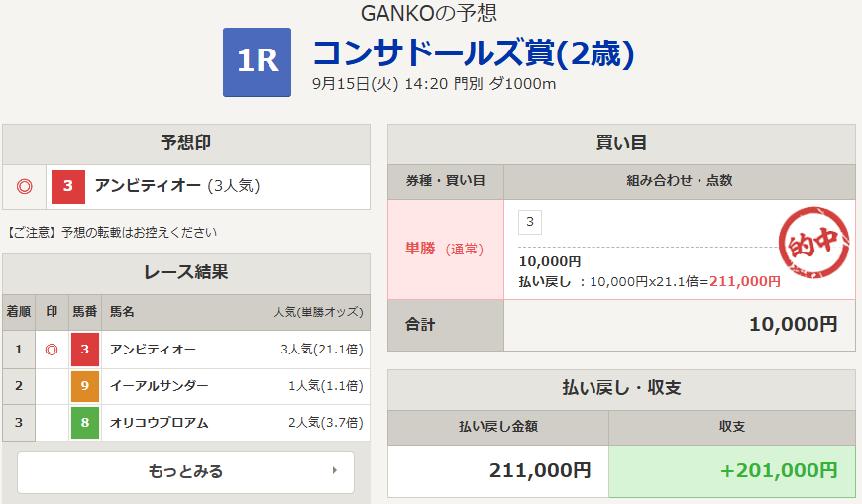
Task: Click finishing position 1 cell
Action: tap(19, 349)
